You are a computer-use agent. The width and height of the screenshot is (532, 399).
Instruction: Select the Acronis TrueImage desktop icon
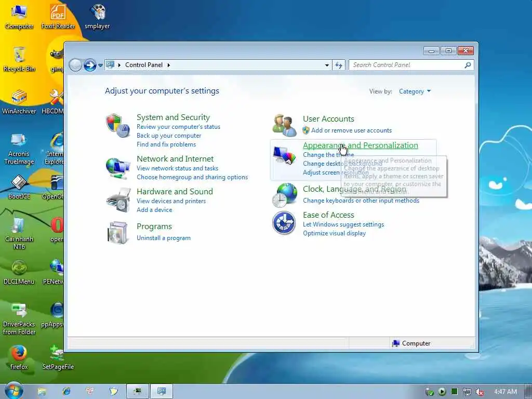point(19,149)
